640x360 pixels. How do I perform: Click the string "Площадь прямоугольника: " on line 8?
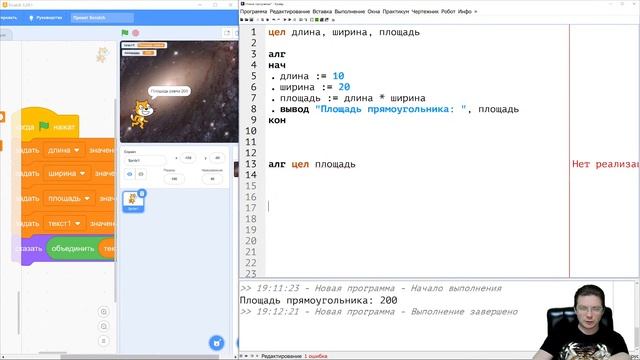391,109
